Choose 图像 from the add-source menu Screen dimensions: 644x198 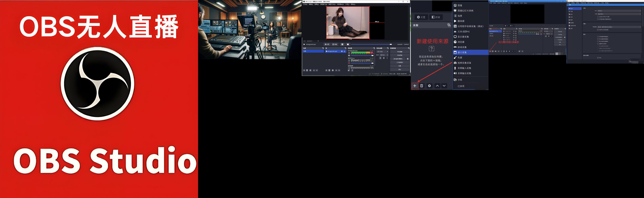coord(470,5)
